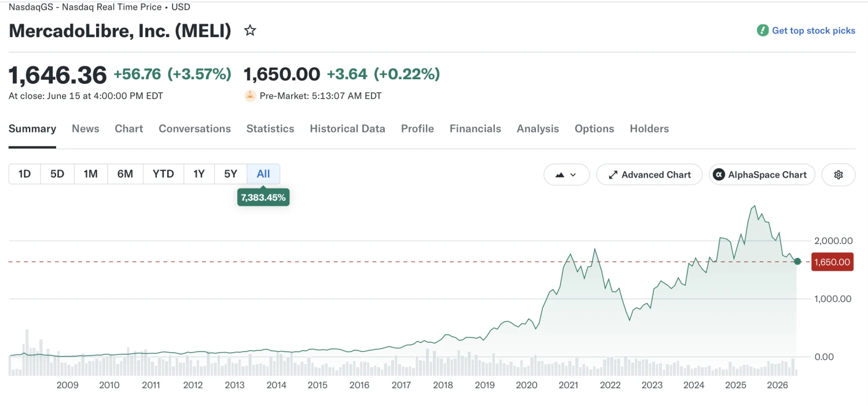Image resolution: width=868 pixels, height=406 pixels.
Task: Switch to the Options tab
Action: [594, 129]
